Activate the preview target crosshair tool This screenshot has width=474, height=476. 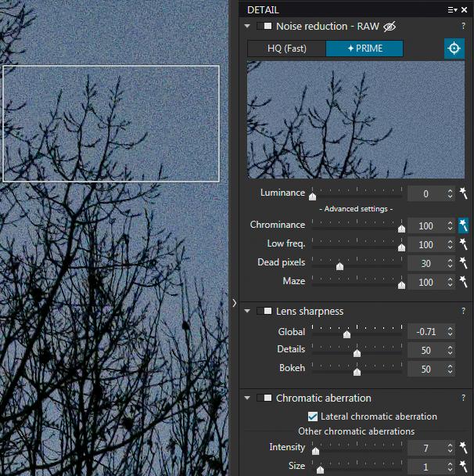pos(454,49)
